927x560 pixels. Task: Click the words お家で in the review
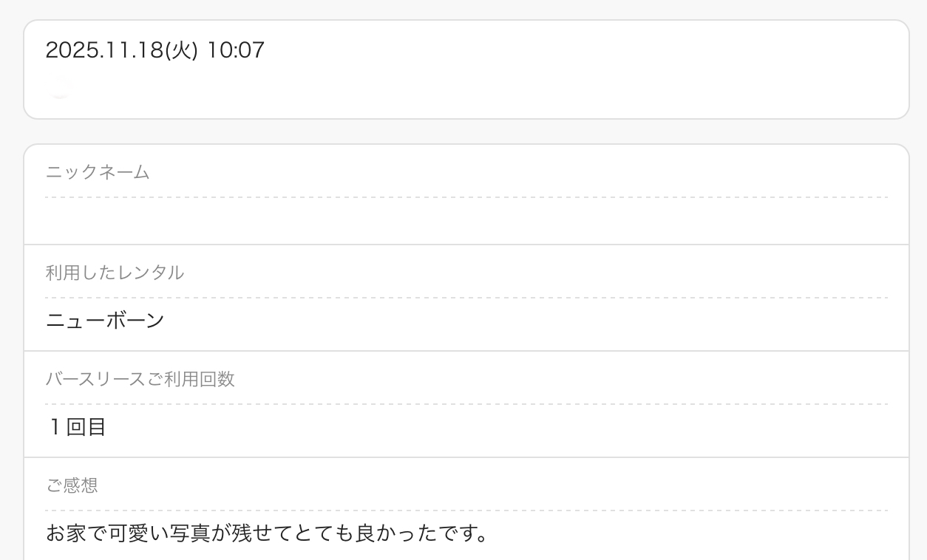point(77,533)
